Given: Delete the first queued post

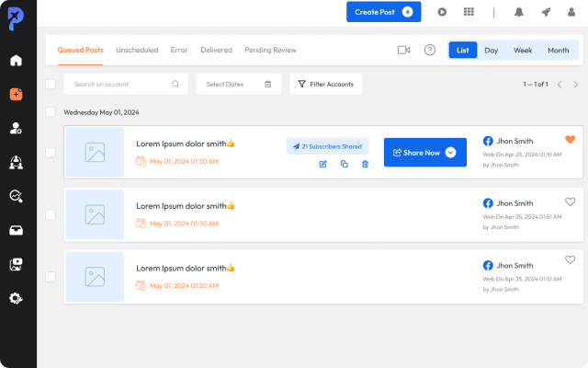Looking at the screenshot, I should click(365, 164).
